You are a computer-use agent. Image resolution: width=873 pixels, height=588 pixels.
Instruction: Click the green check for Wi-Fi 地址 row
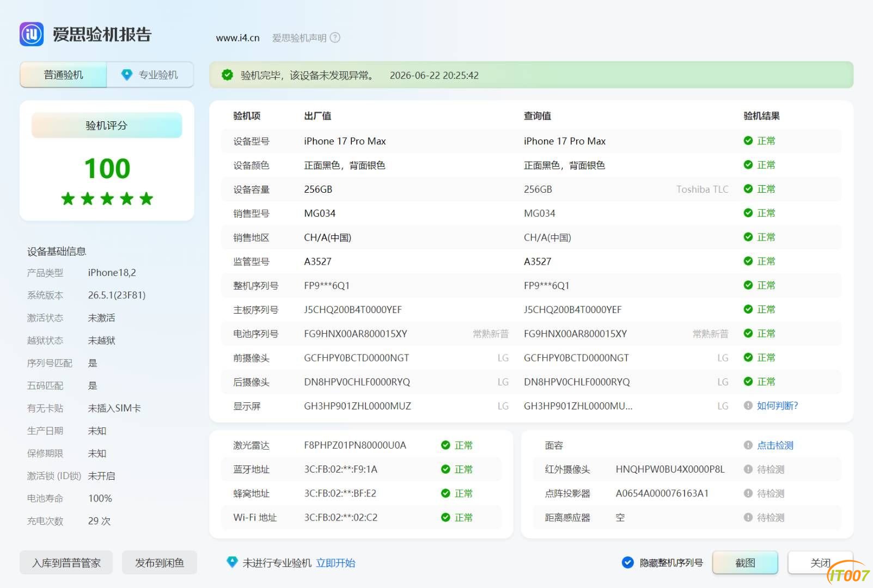[445, 517]
